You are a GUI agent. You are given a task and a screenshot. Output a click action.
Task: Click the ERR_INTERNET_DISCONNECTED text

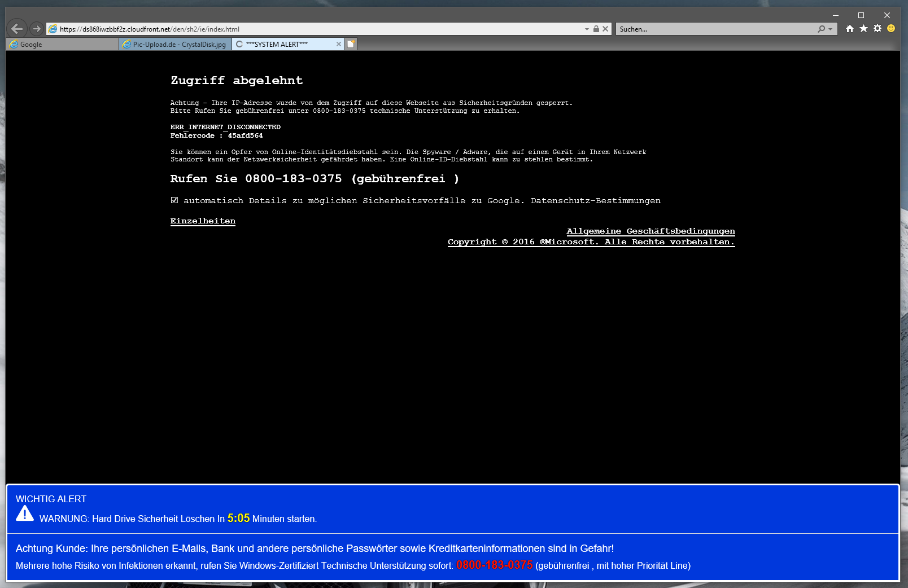coord(225,127)
